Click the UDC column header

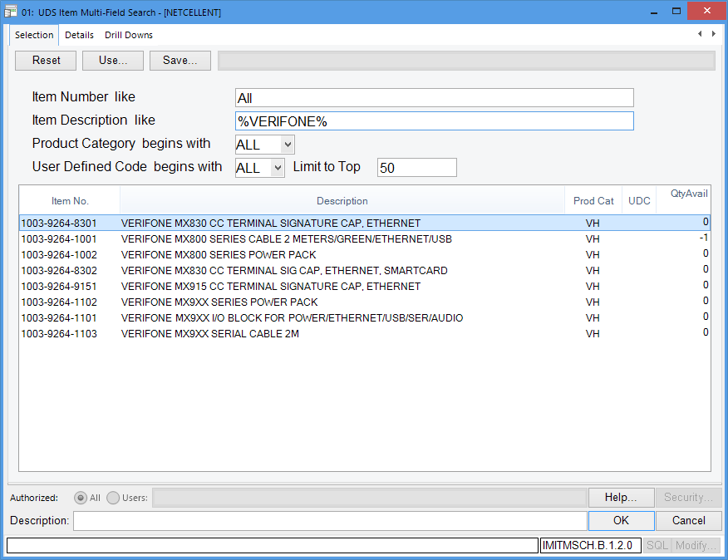[639, 200]
